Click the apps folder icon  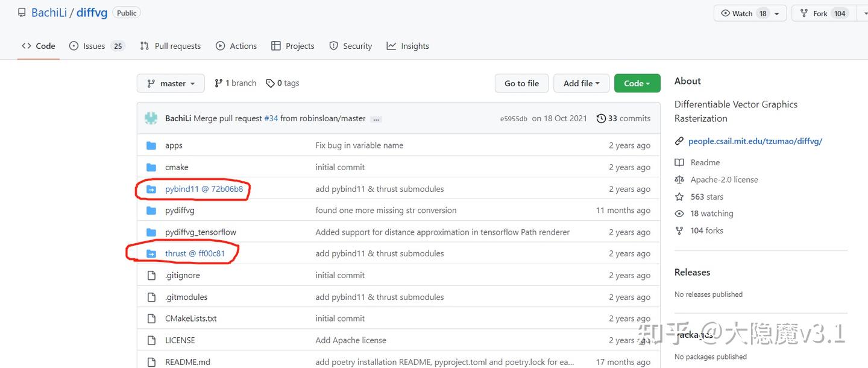151,145
